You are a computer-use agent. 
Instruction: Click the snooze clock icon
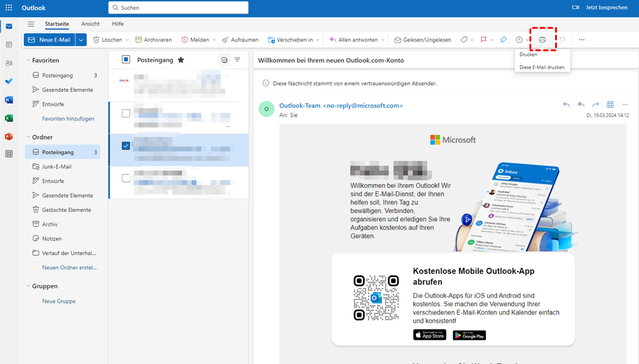click(519, 40)
